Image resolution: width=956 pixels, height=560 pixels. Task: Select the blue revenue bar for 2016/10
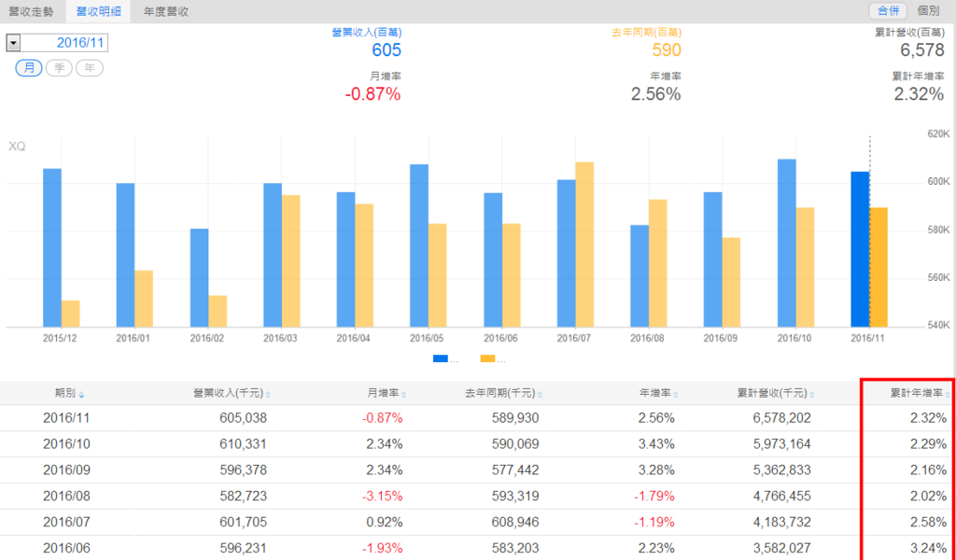point(786,244)
